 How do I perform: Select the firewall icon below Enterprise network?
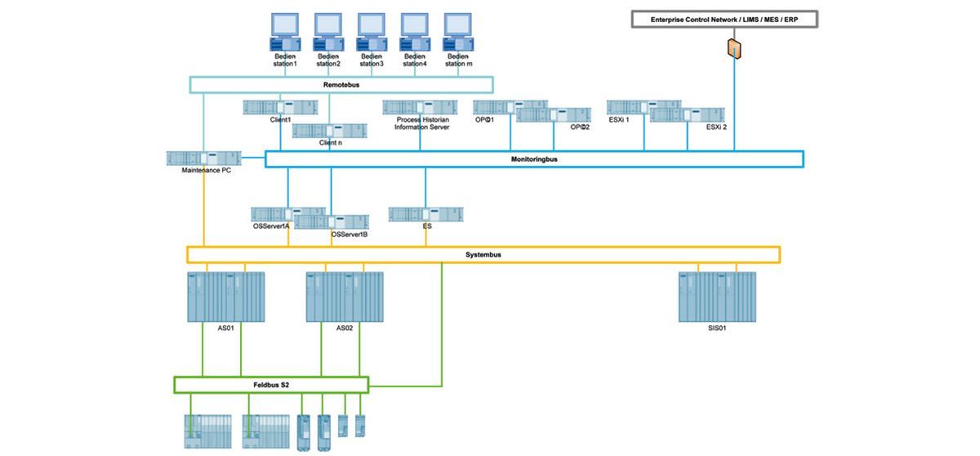pyautogui.click(x=734, y=47)
